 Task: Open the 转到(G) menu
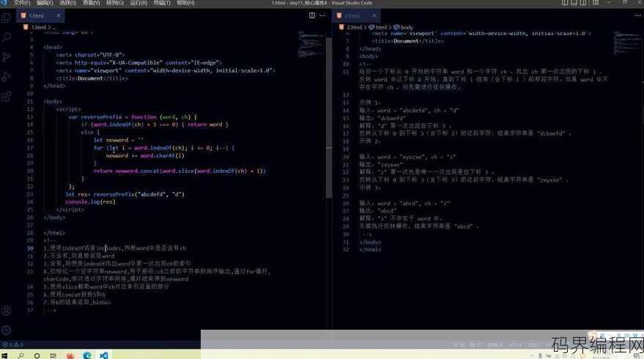point(115,3)
